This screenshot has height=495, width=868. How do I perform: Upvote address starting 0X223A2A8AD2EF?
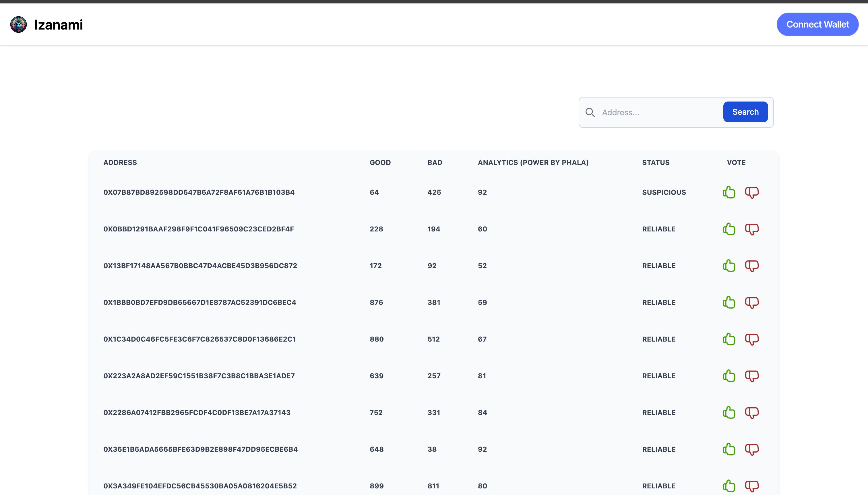pyautogui.click(x=729, y=376)
